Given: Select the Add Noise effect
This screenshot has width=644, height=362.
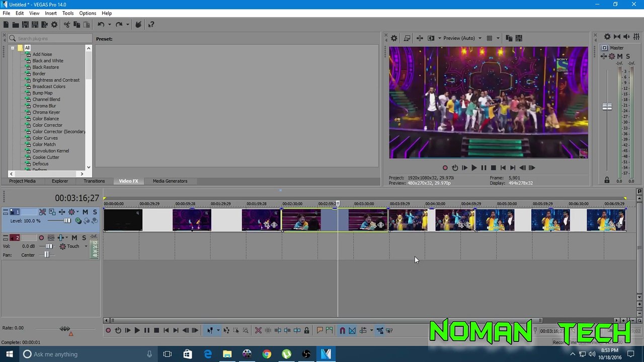Looking at the screenshot, I should click(x=42, y=54).
